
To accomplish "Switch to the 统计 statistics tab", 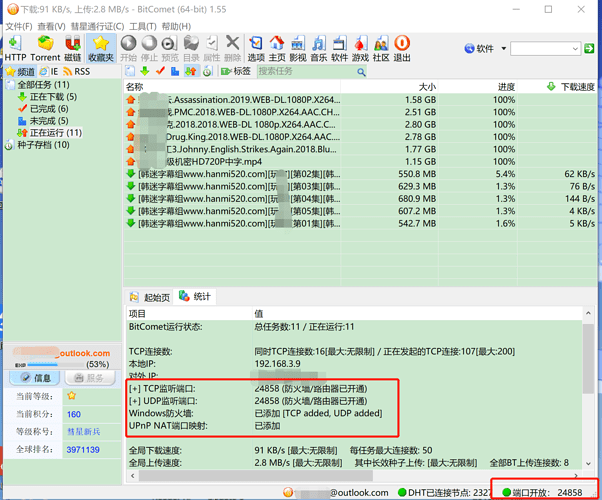I will [195, 296].
